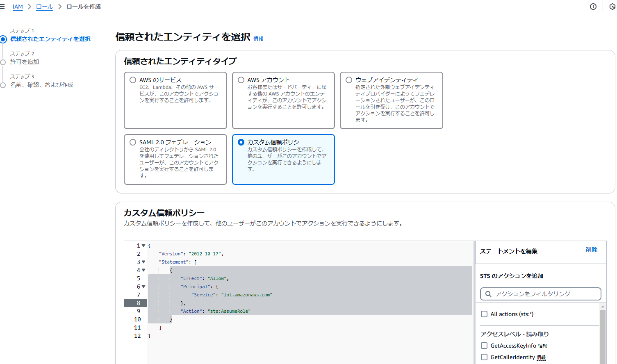Click the ロール breadcrumb link
The height and width of the screenshot is (364, 617).
coord(45,7)
